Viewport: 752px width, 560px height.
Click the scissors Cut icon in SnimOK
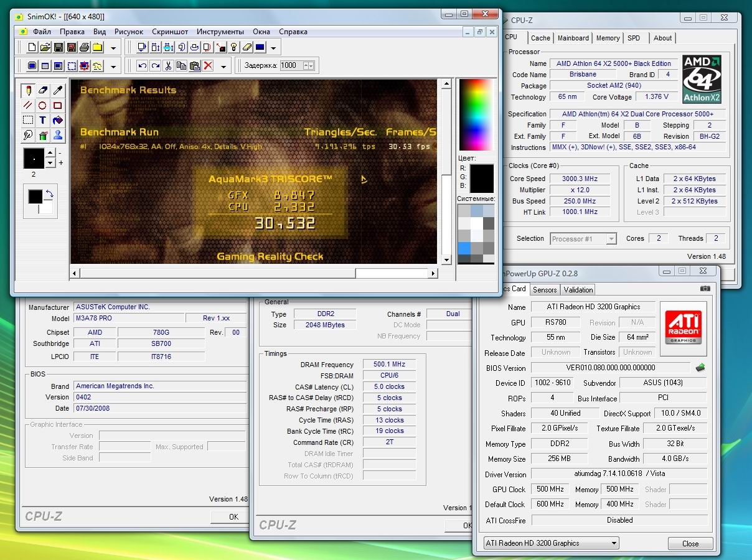pos(169,65)
